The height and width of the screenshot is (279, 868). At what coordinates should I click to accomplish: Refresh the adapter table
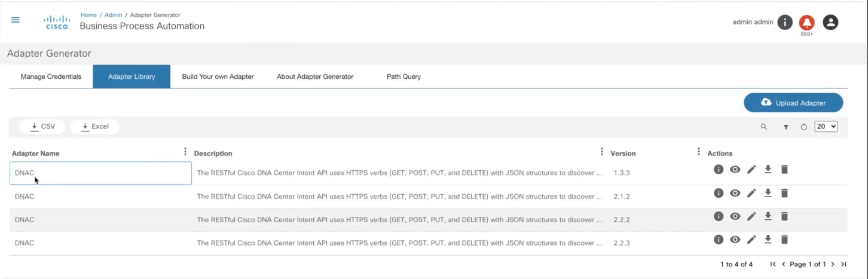pos(804,127)
